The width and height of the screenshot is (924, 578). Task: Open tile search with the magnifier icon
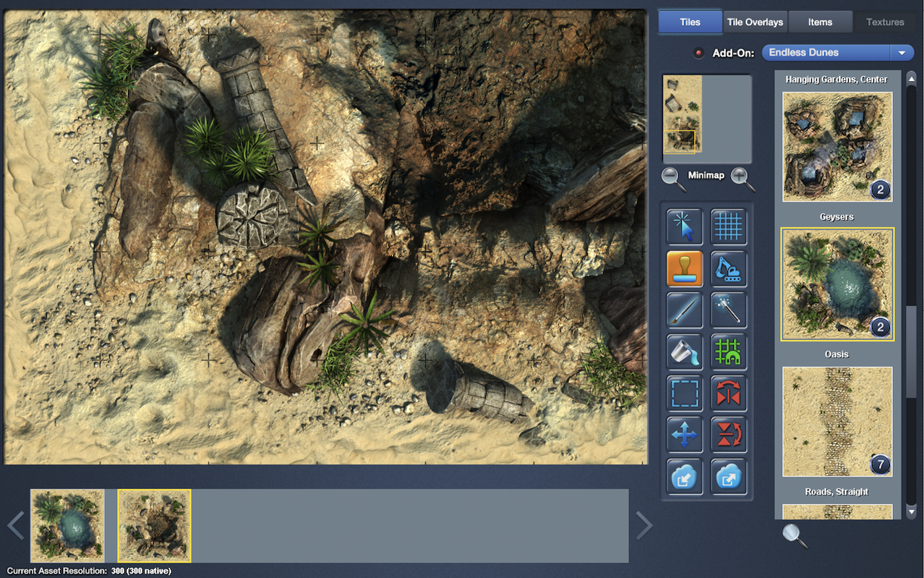(x=795, y=535)
